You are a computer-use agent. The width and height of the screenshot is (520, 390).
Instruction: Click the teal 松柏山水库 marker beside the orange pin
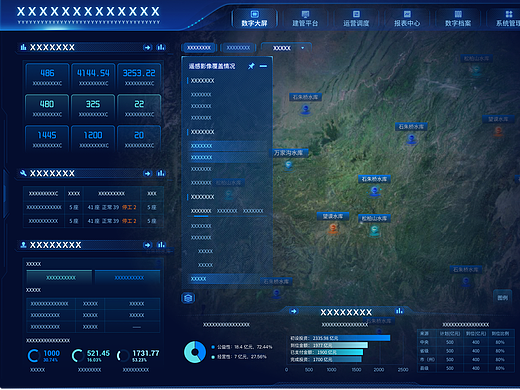(374, 230)
